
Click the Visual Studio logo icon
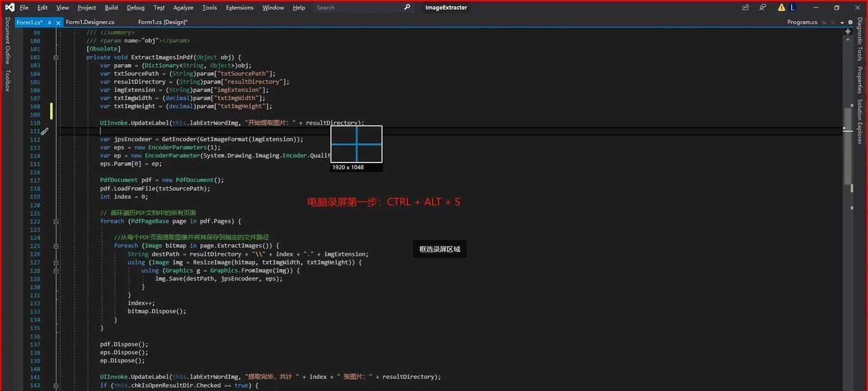[x=8, y=7]
